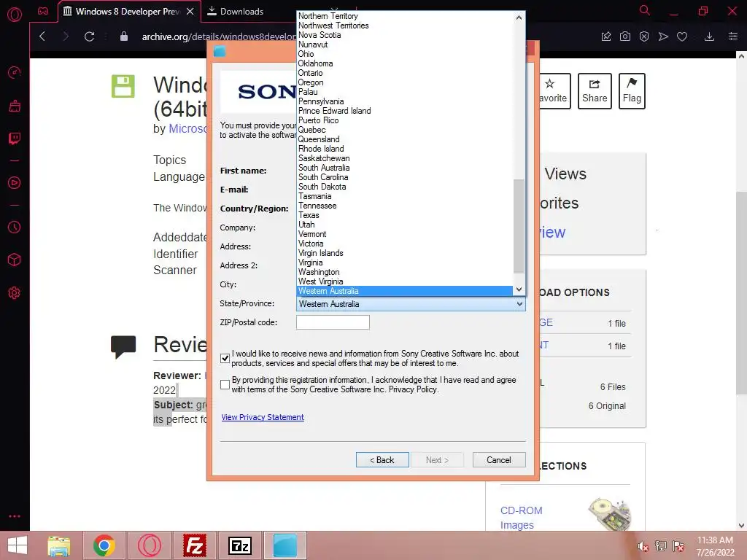Launch Google Chrome from taskbar

[x=104, y=545]
